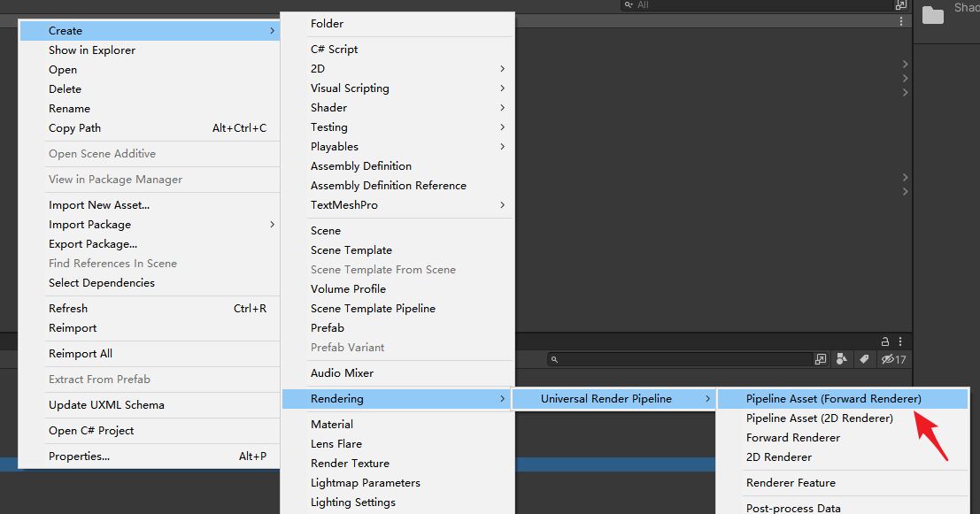Click Refresh menu item

point(150,309)
